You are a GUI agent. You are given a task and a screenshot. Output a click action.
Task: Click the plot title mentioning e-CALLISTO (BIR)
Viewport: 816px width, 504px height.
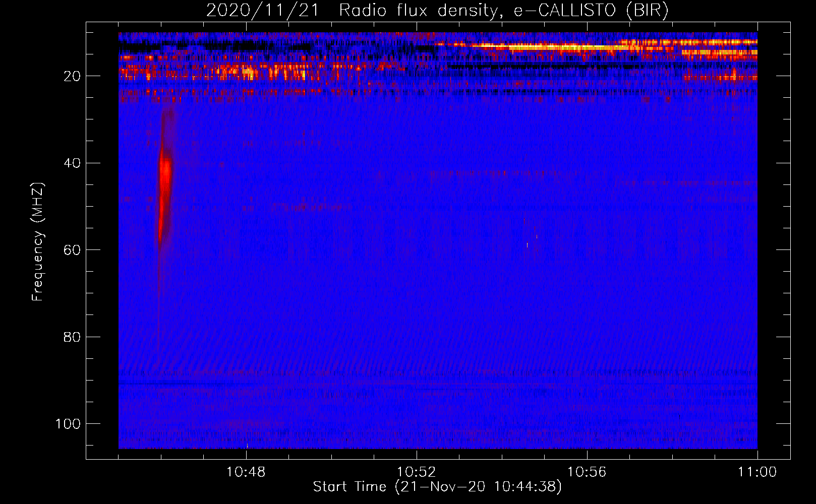pyautogui.click(x=437, y=10)
